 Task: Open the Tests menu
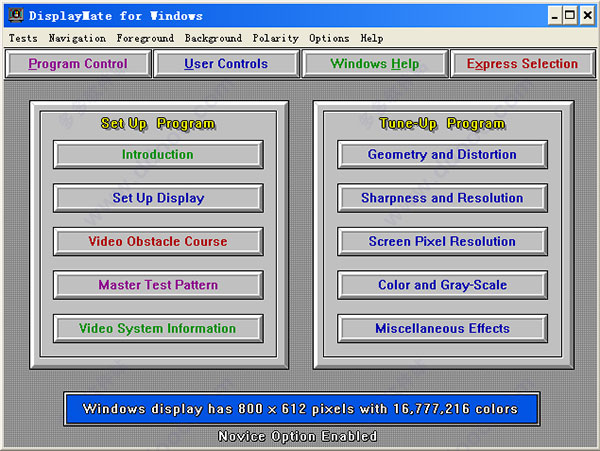point(23,38)
